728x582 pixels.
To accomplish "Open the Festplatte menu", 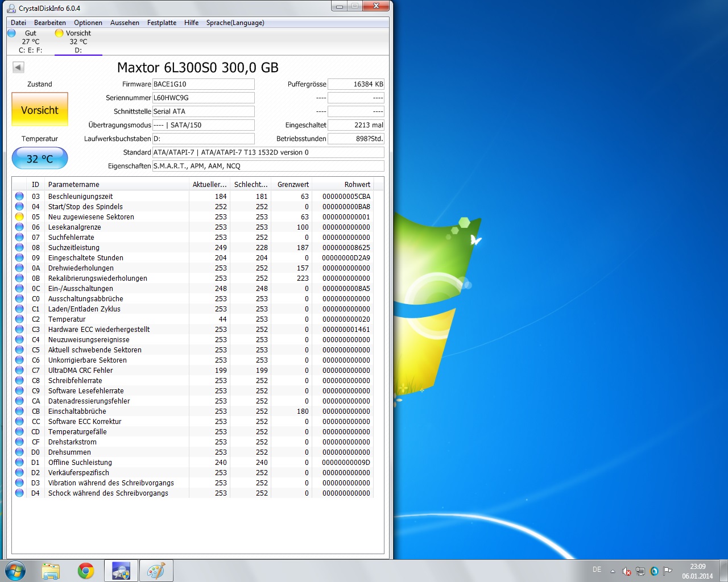I will 162,23.
